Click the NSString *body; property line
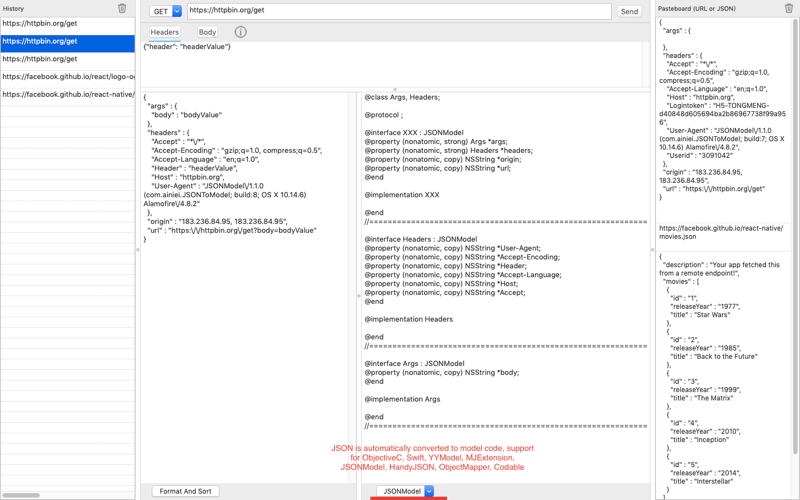Viewport: 800px width, 500px height. click(x=442, y=373)
